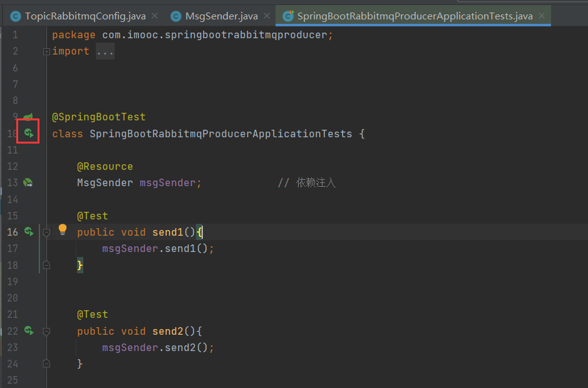Switch to the MsgSender.java tab
Viewport: 588px width, 388px height.
tap(222, 16)
